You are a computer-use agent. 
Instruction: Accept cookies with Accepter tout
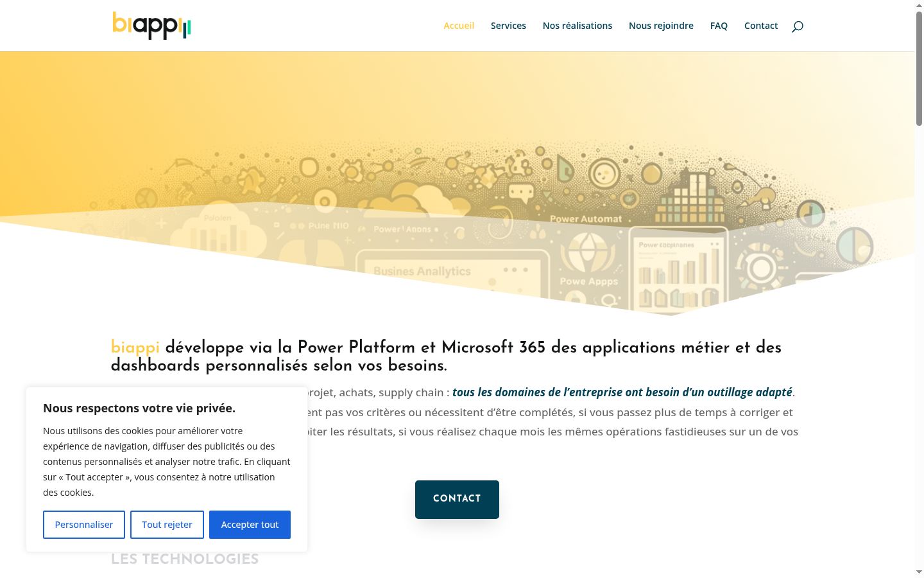pos(250,525)
